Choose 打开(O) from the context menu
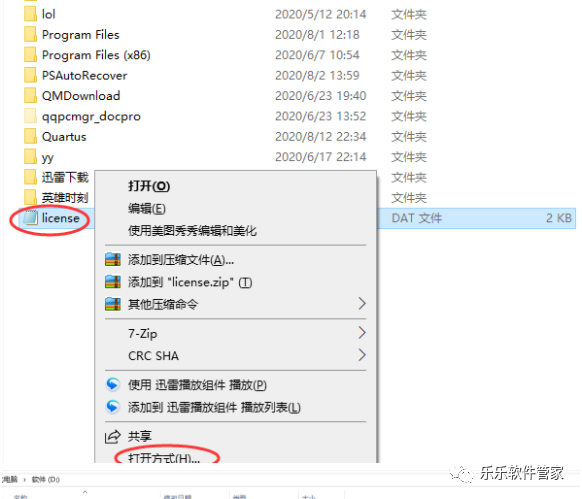The width and height of the screenshot is (582, 499). [x=149, y=186]
